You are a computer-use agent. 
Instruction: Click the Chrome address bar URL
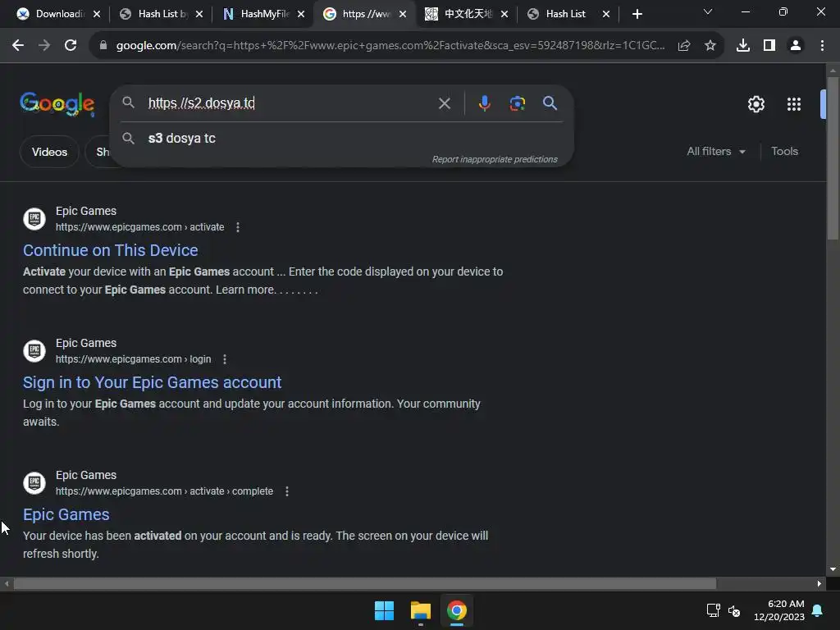[390, 46]
